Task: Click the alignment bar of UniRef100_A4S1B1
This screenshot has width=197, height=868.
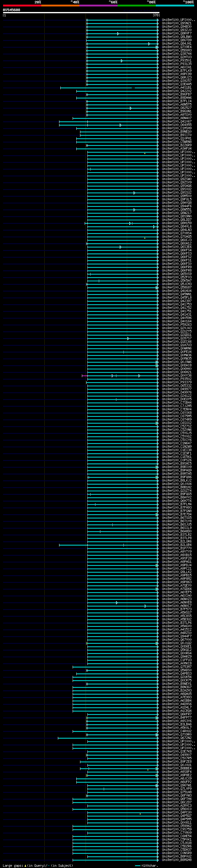Action: (110, 88)
